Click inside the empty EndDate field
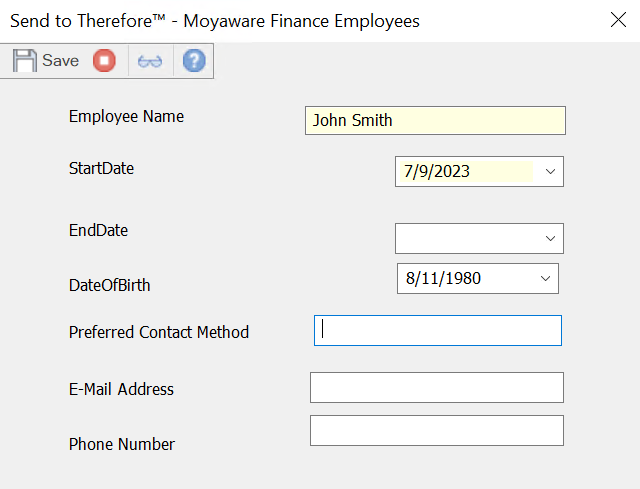 tap(465, 238)
